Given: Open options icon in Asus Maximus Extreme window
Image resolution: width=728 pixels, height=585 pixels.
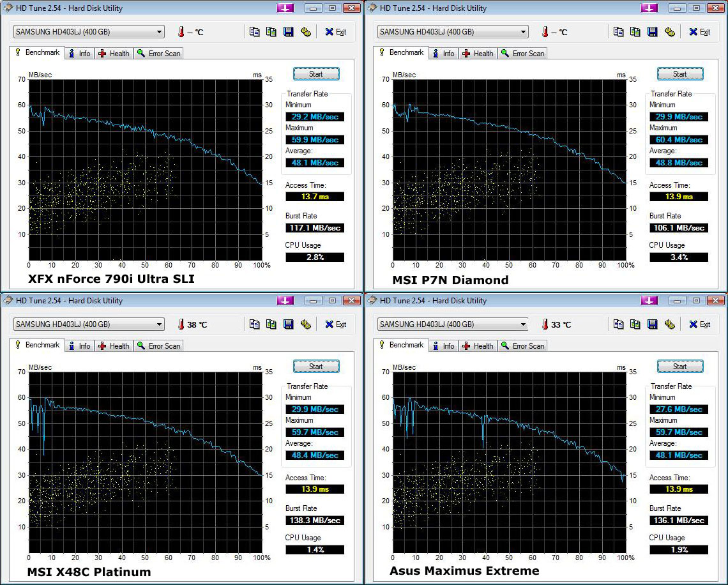Looking at the screenshot, I should [x=669, y=324].
